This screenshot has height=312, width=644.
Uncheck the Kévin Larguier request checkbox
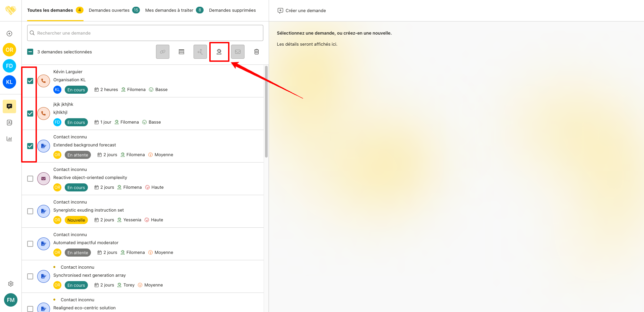[x=30, y=81]
